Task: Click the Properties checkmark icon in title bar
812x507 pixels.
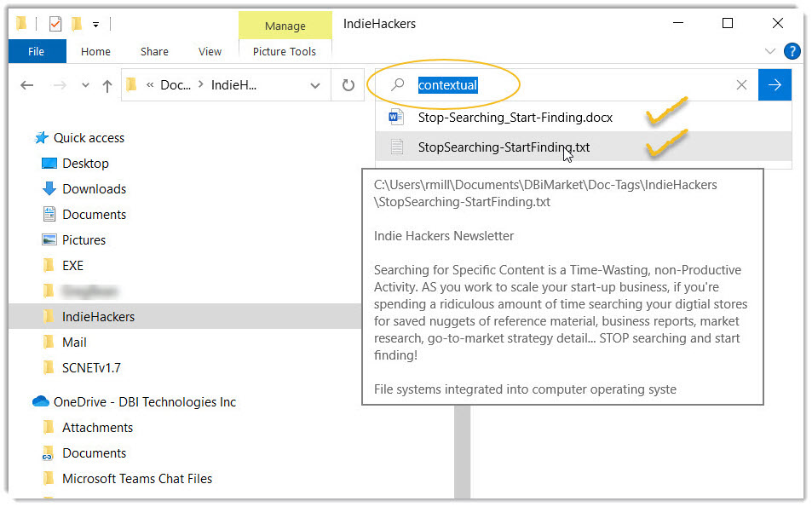Action: point(55,24)
